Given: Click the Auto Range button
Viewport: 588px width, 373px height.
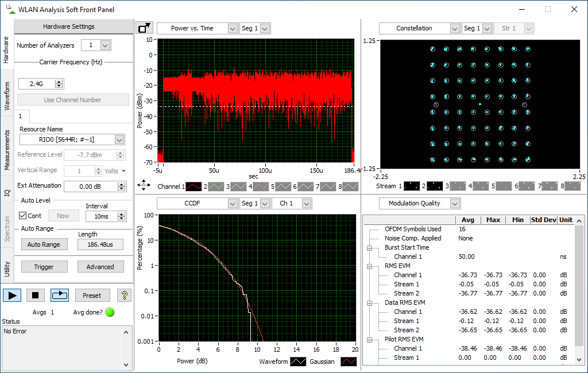Looking at the screenshot, I should [x=44, y=244].
